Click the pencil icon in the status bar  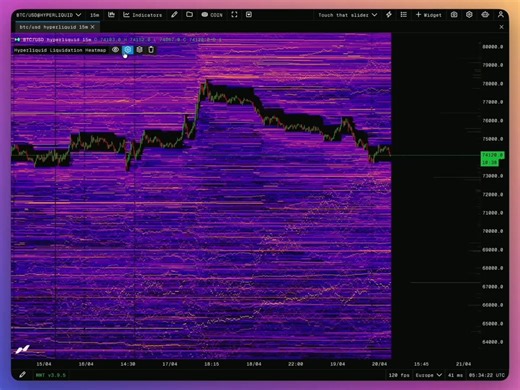(x=22, y=375)
